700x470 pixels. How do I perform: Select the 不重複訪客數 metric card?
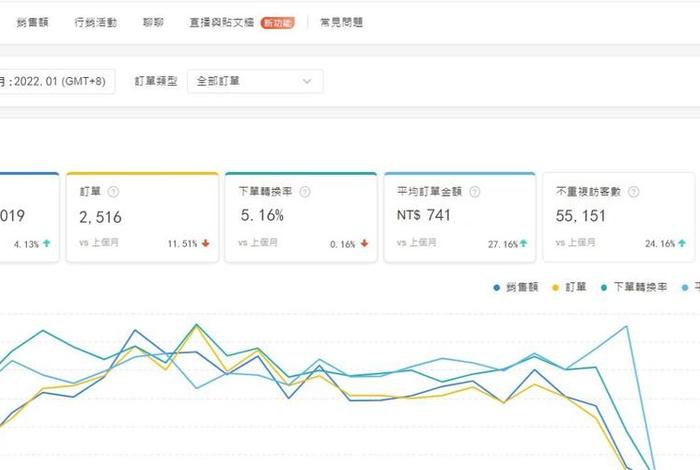(619, 217)
